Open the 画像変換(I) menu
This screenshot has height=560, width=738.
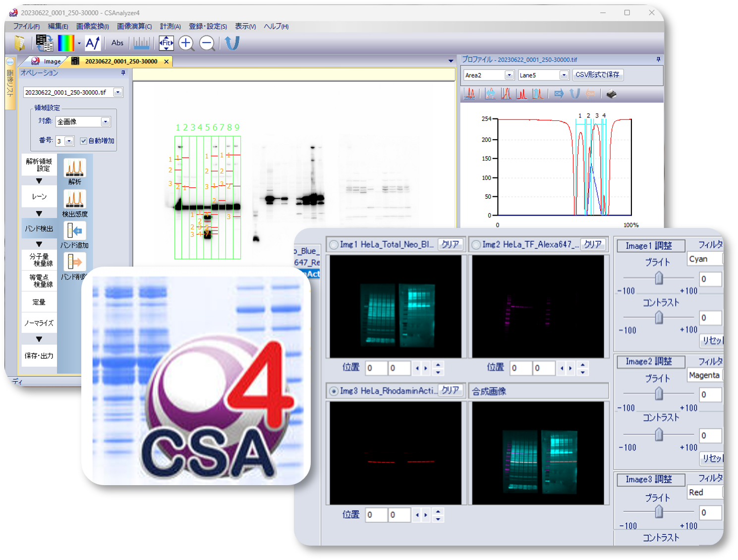coord(93,26)
